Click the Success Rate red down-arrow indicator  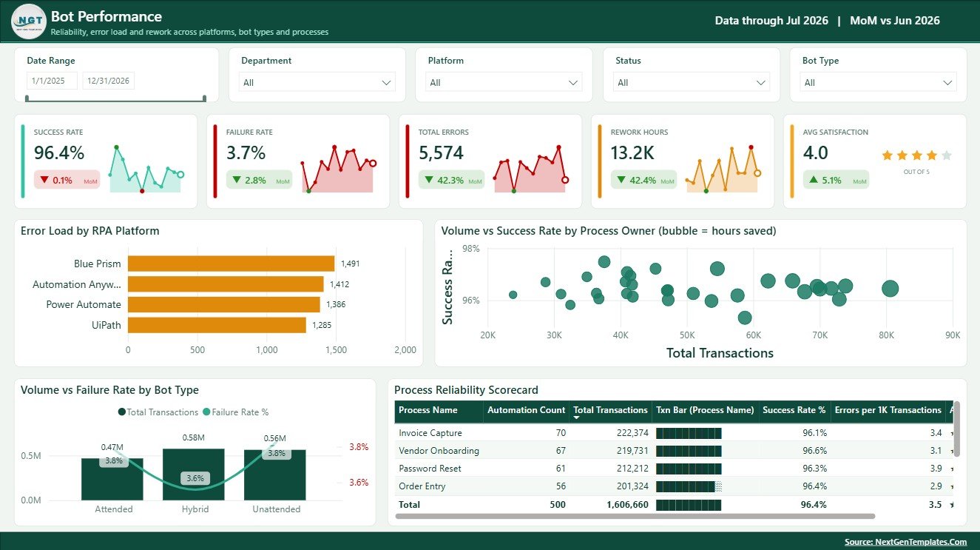tap(45, 180)
